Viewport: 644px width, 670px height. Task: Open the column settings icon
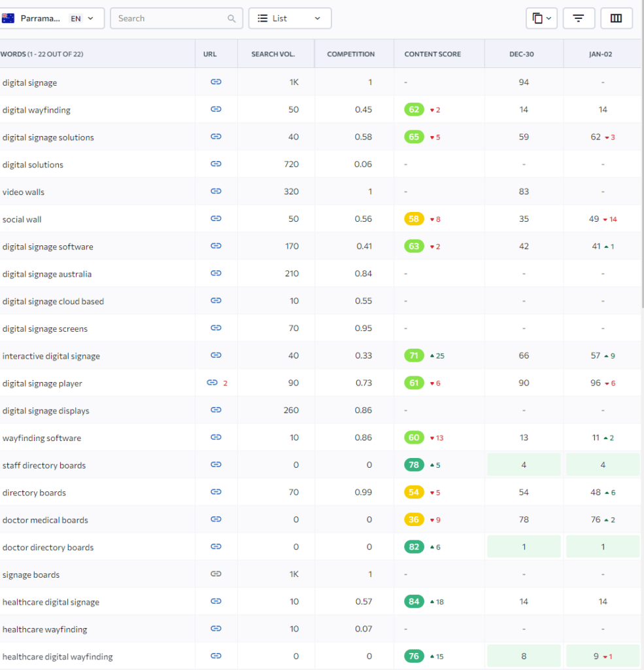[616, 18]
